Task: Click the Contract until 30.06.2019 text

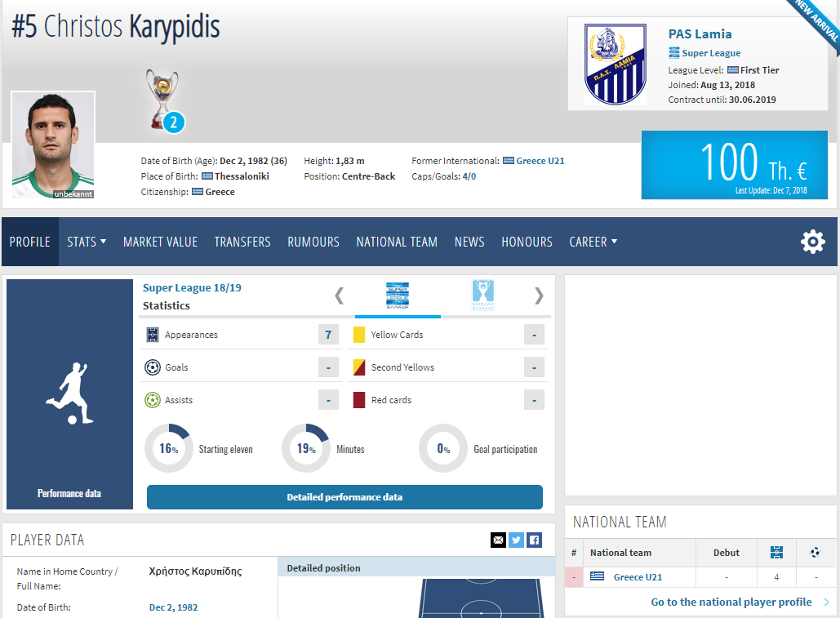Action: click(722, 100)
